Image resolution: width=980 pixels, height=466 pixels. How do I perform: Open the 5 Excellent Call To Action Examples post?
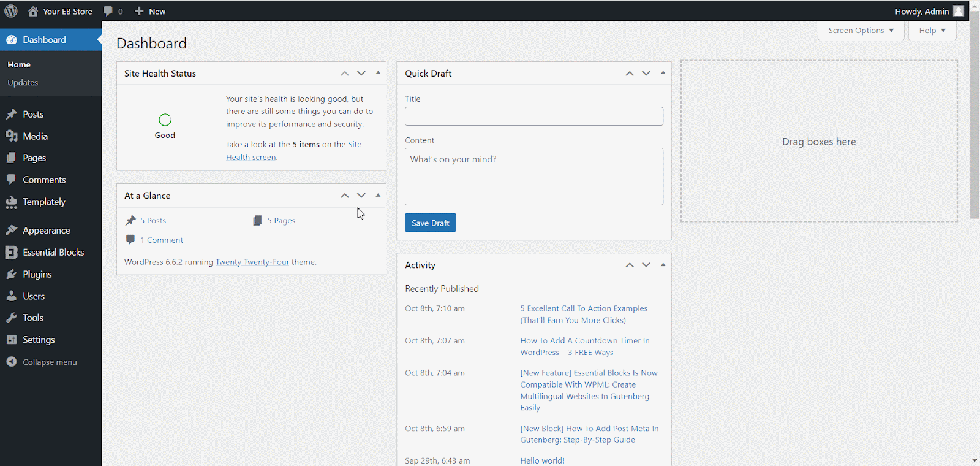click(x=584, y=315)
